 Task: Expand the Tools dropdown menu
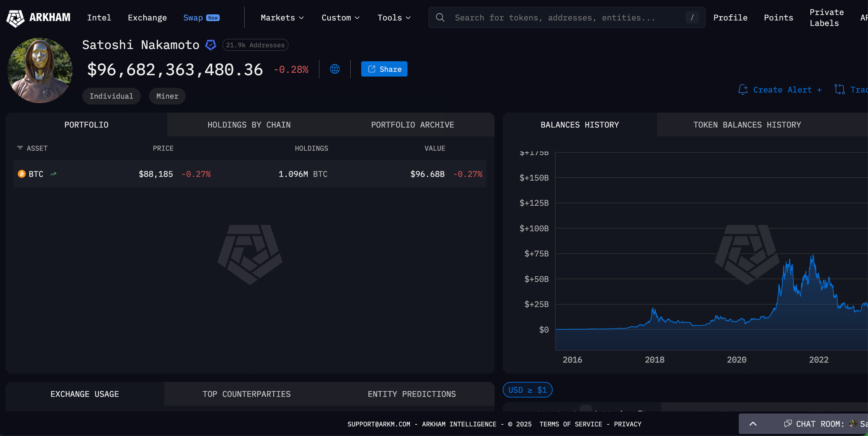click(394, 18)
